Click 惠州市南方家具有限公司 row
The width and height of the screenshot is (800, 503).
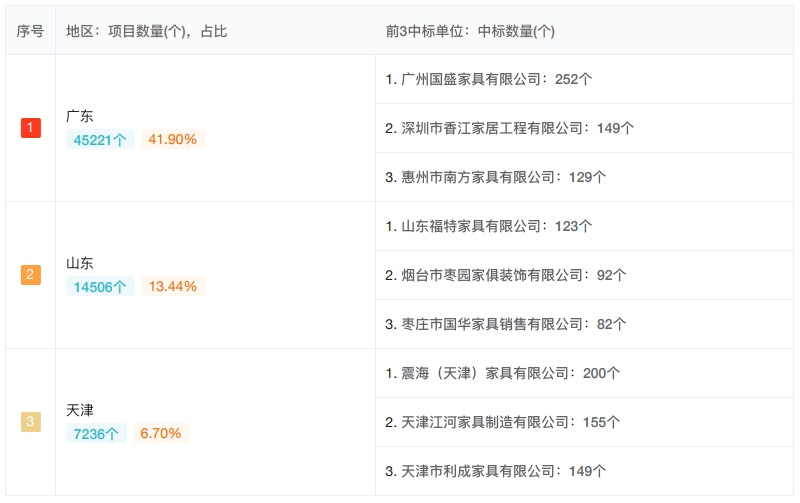click(584, 177)
